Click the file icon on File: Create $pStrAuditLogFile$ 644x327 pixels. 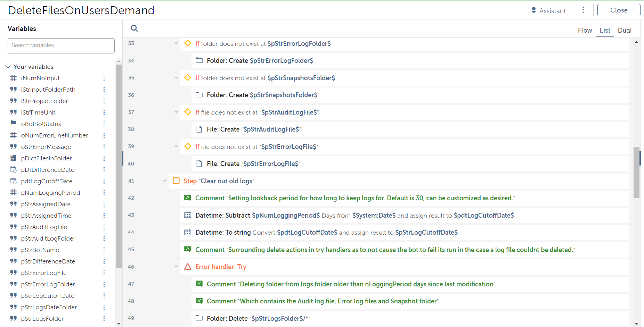click(199, 129)
